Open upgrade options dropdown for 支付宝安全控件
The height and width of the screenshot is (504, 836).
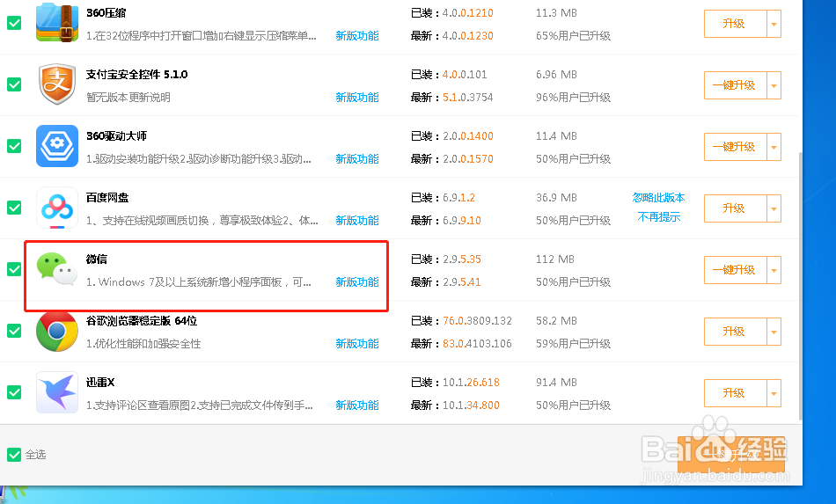pos(774,85)
